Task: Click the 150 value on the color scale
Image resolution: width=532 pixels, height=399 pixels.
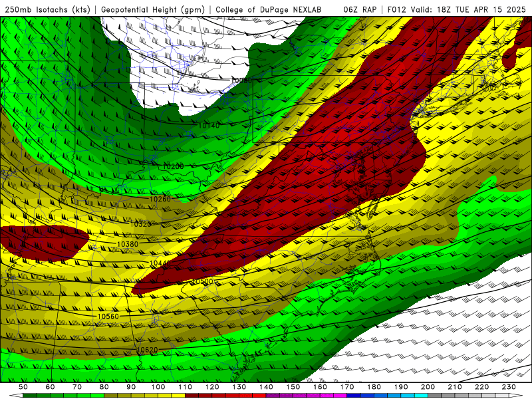Action: [293, 387]
